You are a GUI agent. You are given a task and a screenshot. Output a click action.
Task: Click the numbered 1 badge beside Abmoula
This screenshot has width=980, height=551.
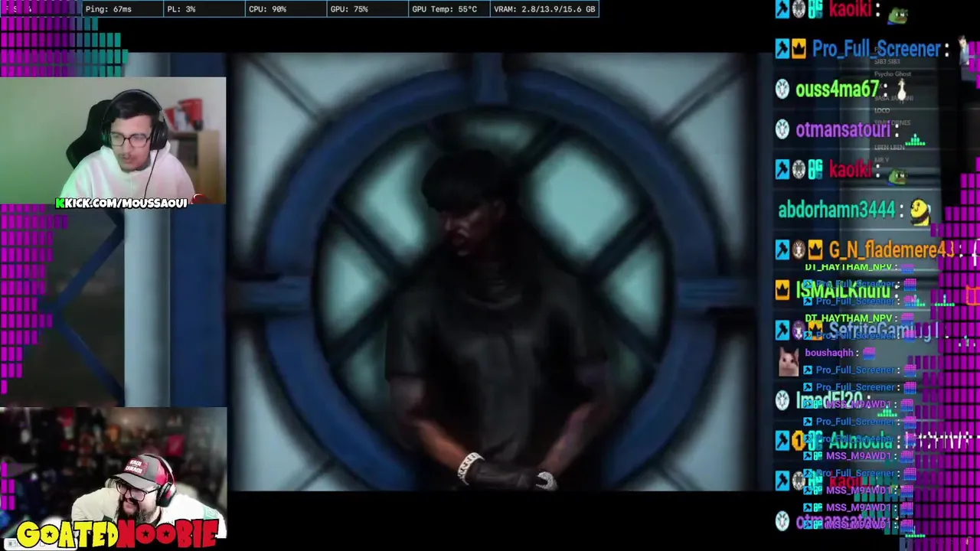[799, 440]
